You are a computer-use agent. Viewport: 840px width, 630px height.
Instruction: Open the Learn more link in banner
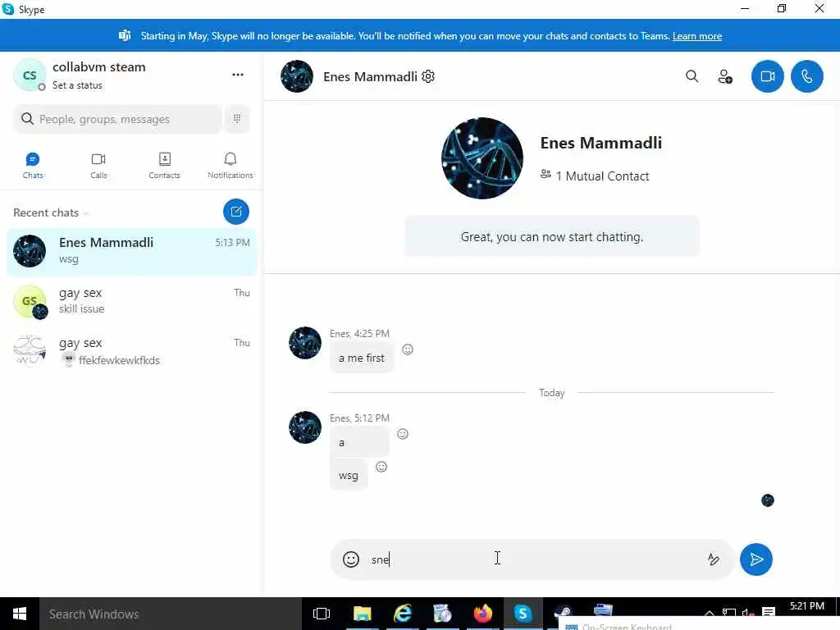697,36
